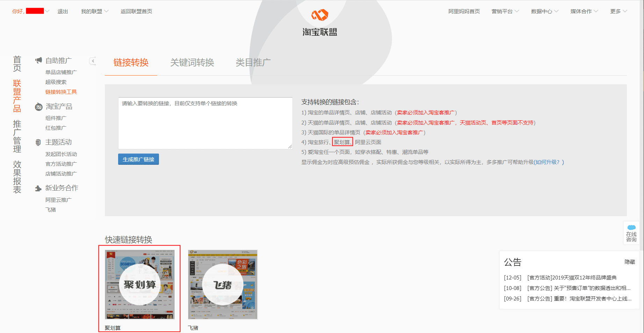The image size is (644, 333).
Task: Click the 淘 icon beside 淘宝产品
Action: 38,107
